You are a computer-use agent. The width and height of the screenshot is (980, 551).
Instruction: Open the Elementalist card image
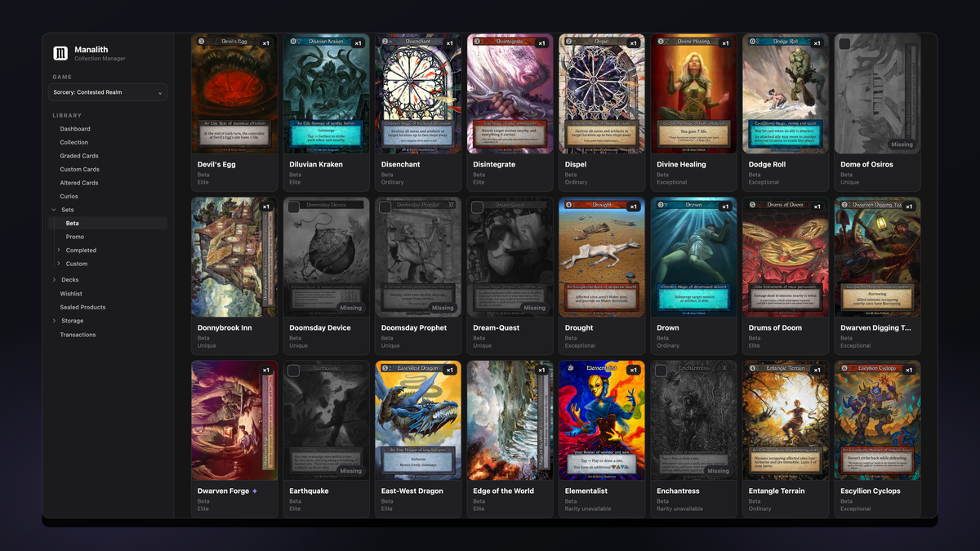pos(602,420)
